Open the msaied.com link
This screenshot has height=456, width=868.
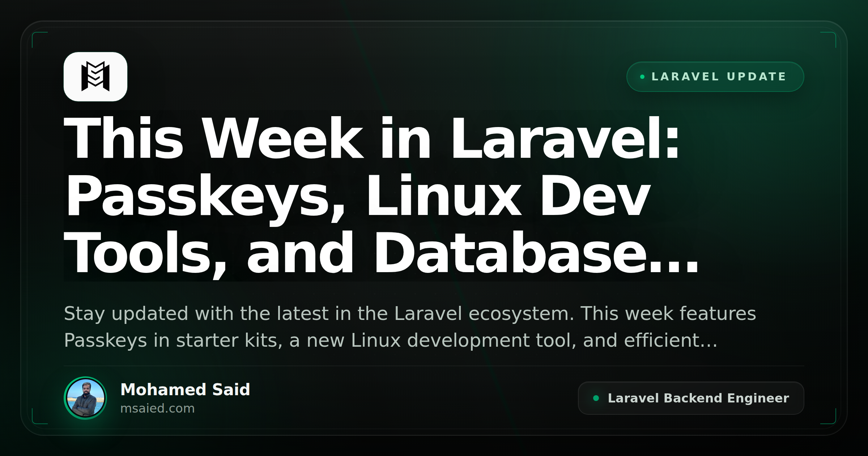157,408
